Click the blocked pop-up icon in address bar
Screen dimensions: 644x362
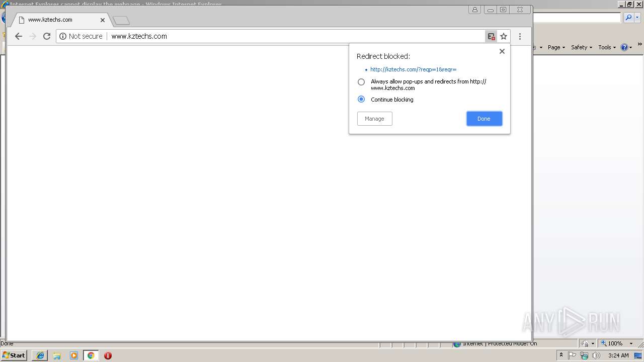pos(491,36)
